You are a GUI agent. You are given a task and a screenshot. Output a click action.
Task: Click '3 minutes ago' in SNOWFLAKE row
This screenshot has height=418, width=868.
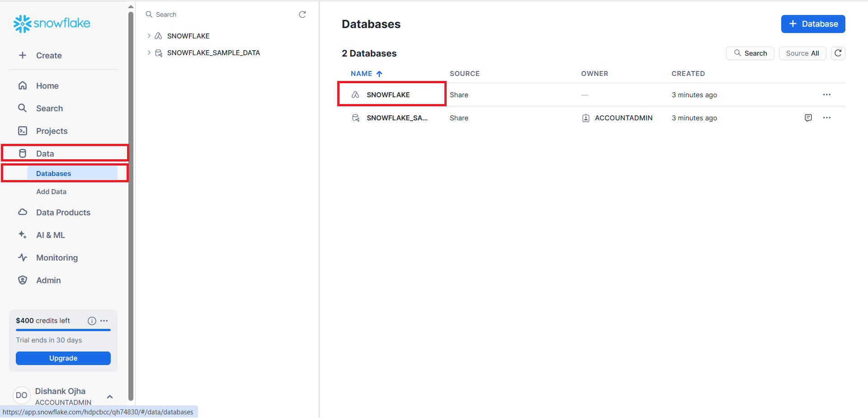pos(694,95)
